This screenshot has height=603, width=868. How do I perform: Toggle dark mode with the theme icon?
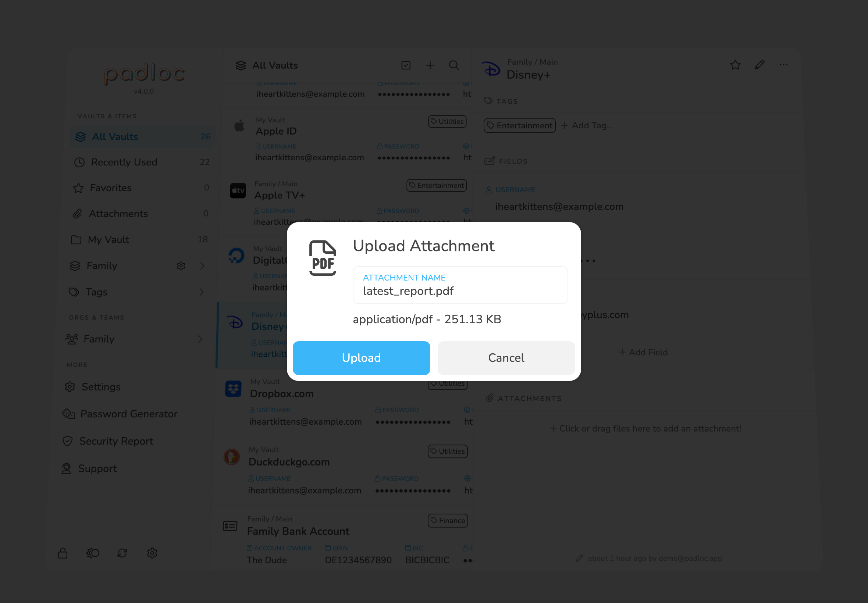(x=93, y=553)
